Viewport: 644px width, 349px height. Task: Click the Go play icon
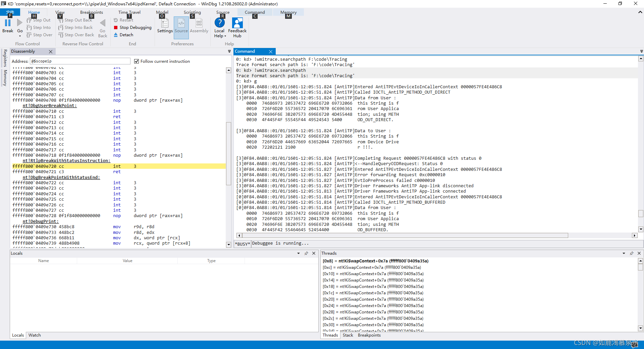(x=20, y=23)
